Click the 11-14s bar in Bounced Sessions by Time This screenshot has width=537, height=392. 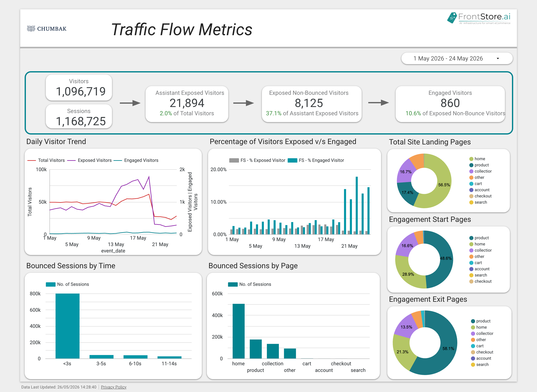169,357
